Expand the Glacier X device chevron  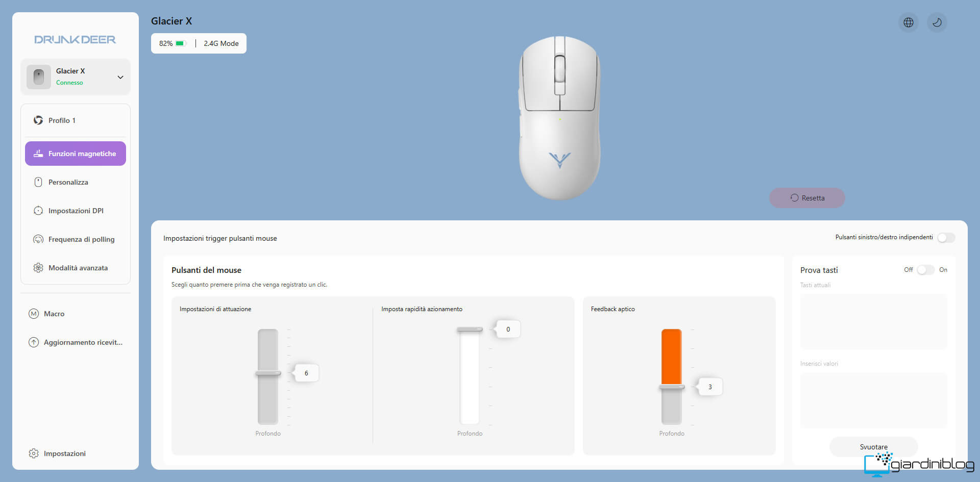(120, 78)
